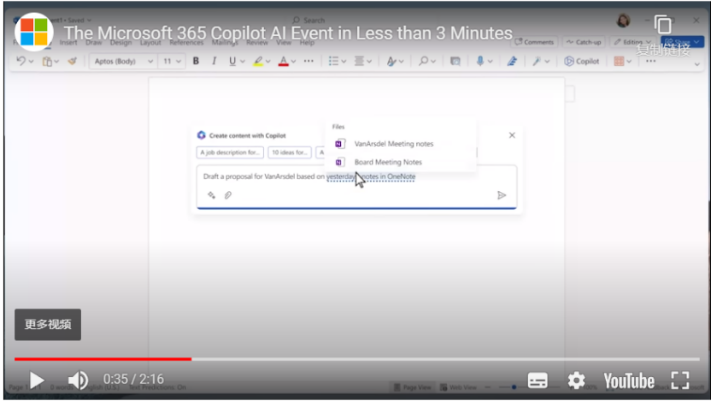Click the attach file paperclip icon
Viewport: 712px width, 401px height.
[x=228, y=195]
